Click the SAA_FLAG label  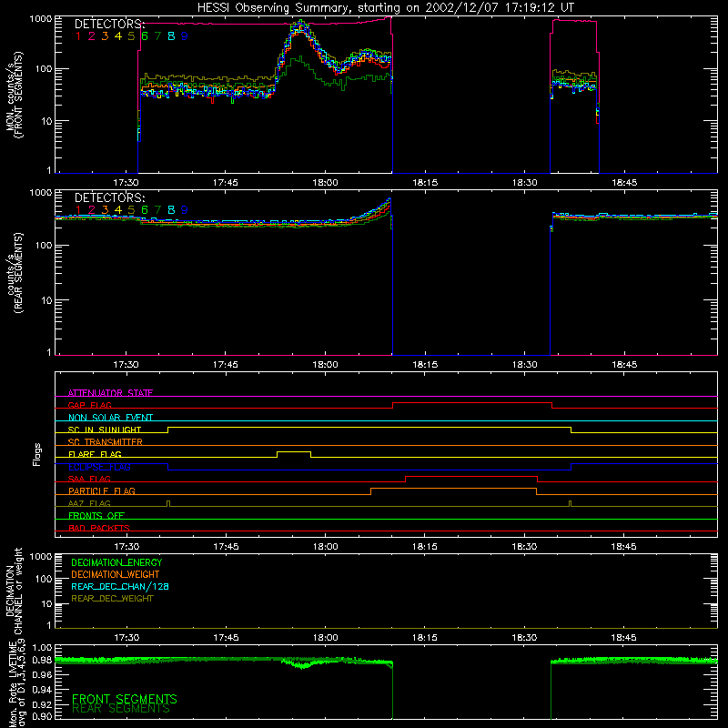click(89, 479)
